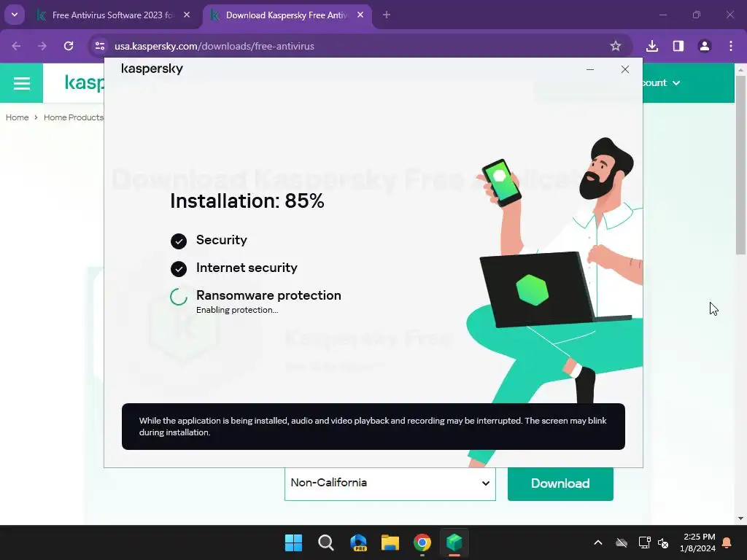Select Download Kaspersky Free Antivirus tab
The width and height of the screenshot is (747, 560).
[x=286, y=15]
